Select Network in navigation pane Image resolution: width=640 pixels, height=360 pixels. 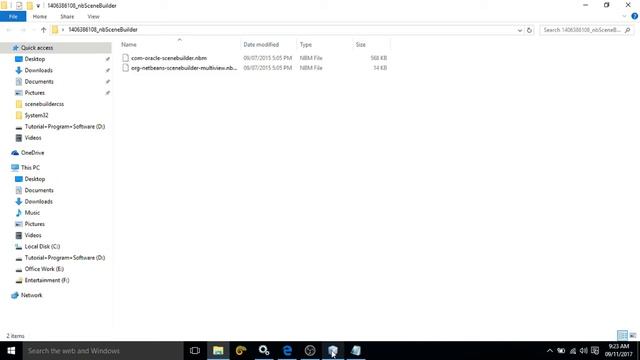31,295
